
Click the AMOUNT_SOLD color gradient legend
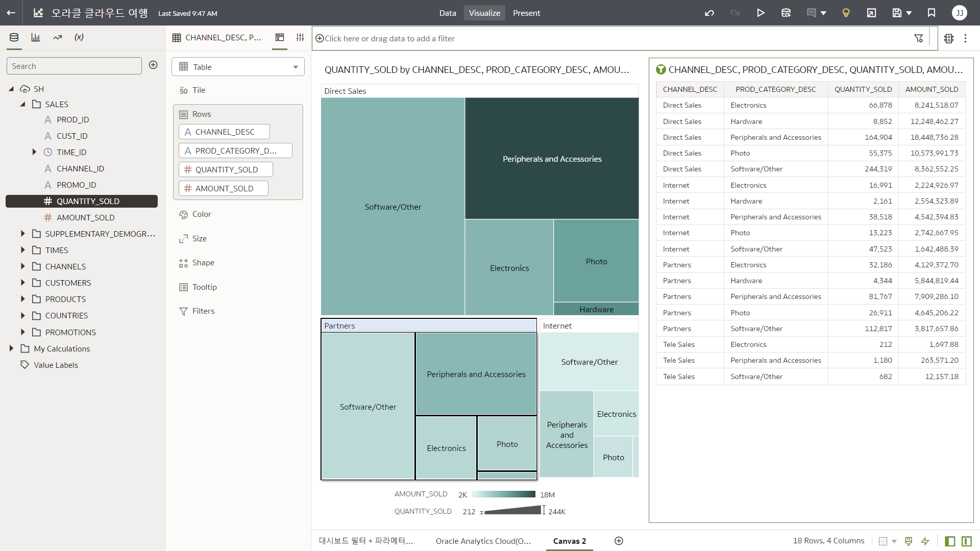[503, 494]
